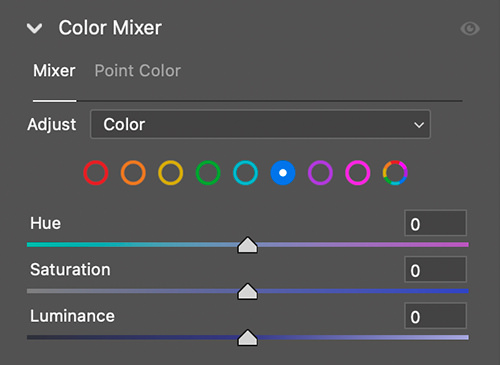This screenshot has height=365, width=500.
Task: Select the purple color circle
Action: click(x=320, y=173)
